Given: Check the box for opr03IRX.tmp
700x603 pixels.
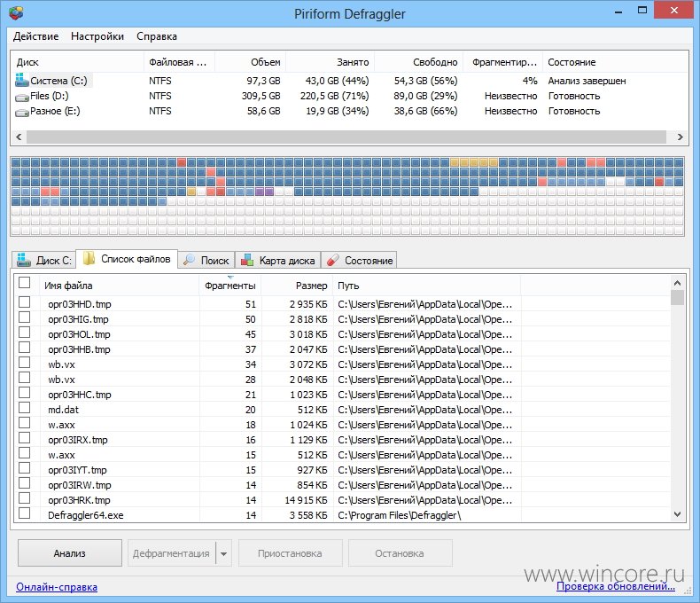Looking at the screenshot, I should (24, 438).
